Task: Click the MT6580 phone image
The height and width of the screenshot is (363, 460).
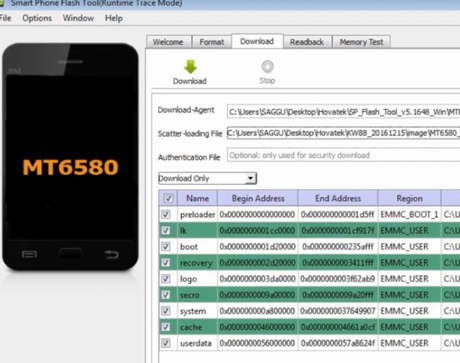Action: pyautogui.click(x=70, y=157)
